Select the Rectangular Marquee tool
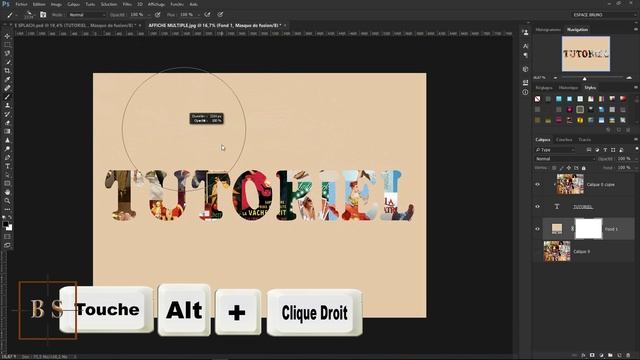The width and height of the screenshot is (640, 360). (7, 44)
